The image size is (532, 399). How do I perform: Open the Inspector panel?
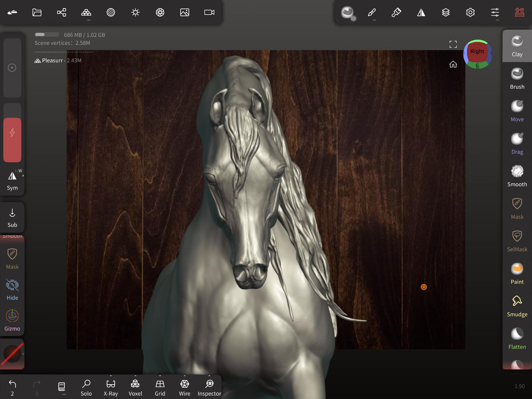pyautogui.click(x=209, y=388)
